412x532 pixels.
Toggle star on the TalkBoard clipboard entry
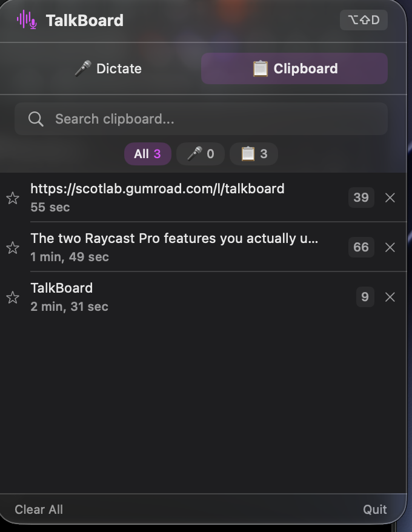pos(13,298)
